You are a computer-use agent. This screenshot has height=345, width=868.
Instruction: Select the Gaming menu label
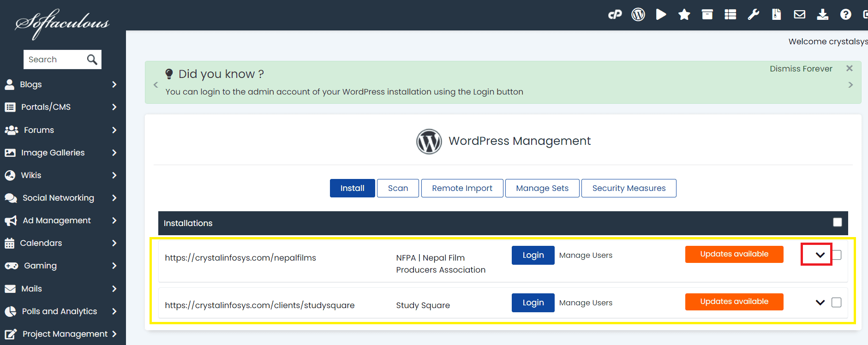(x=41, y=266)
